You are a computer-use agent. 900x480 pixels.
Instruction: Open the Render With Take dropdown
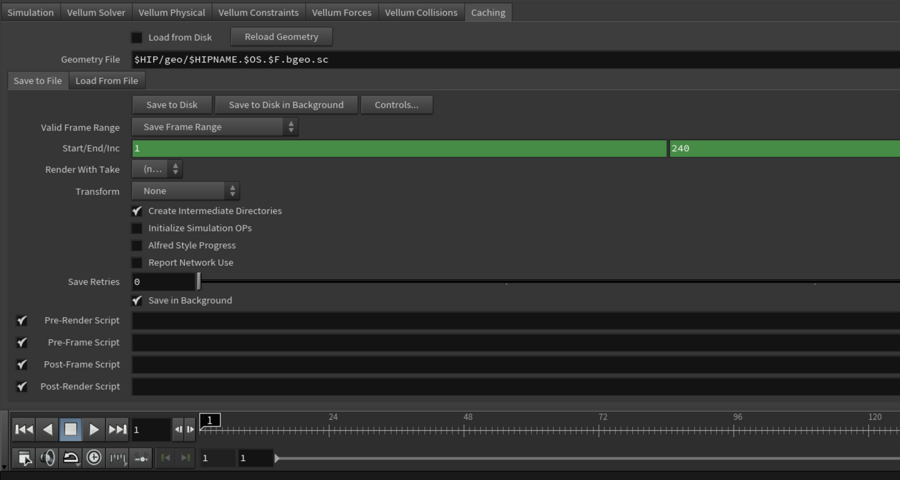pos(157,169)
